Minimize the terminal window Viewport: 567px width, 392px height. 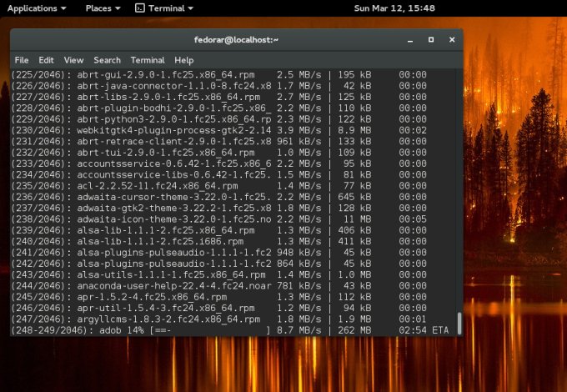coord(409,39)
